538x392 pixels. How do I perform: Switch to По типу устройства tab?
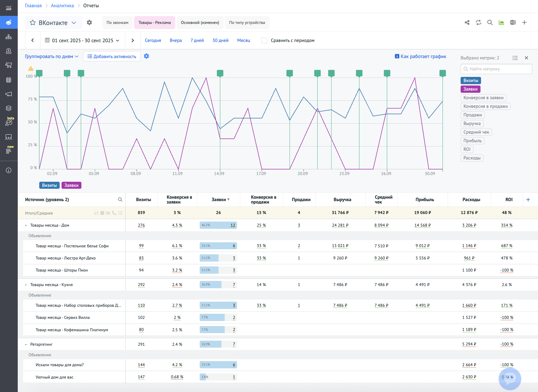[x=247, y=23]
